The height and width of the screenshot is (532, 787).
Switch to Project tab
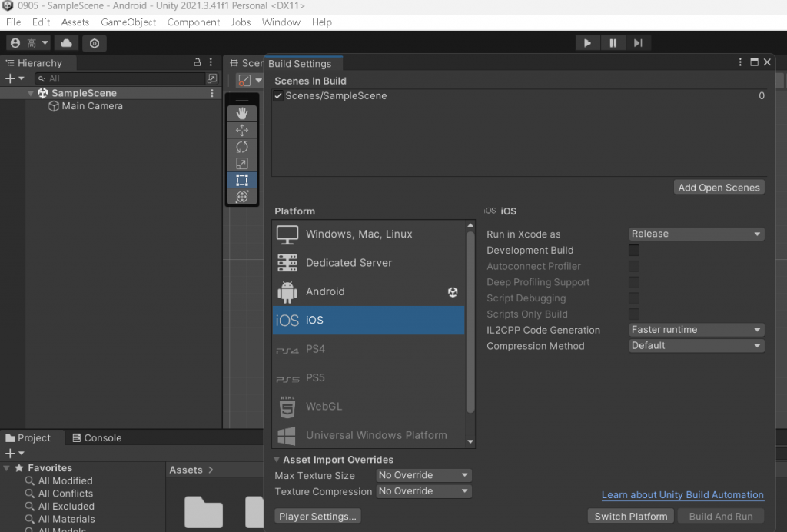pyautogui.click(x=28, y=437)
